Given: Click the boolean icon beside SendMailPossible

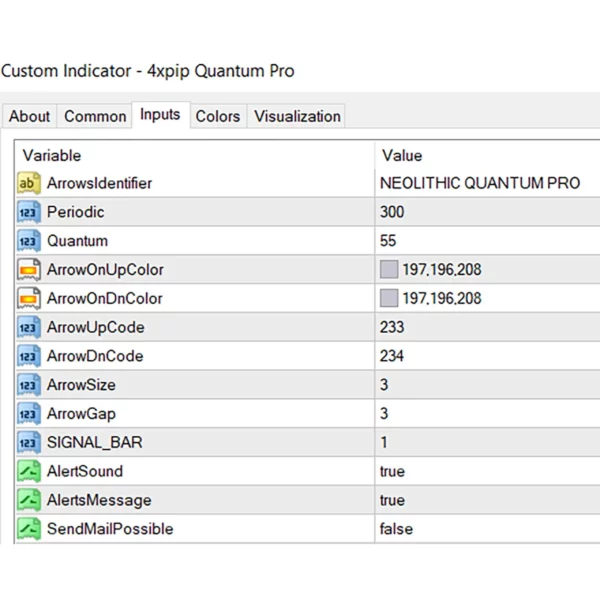Looking at the screenshot, I should tap(28, 529).
